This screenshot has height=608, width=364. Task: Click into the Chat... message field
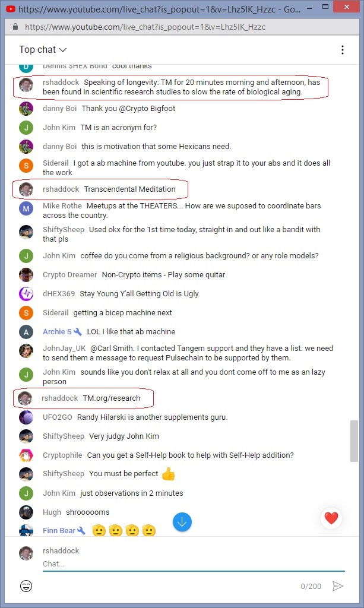click(x=194, y=564)
